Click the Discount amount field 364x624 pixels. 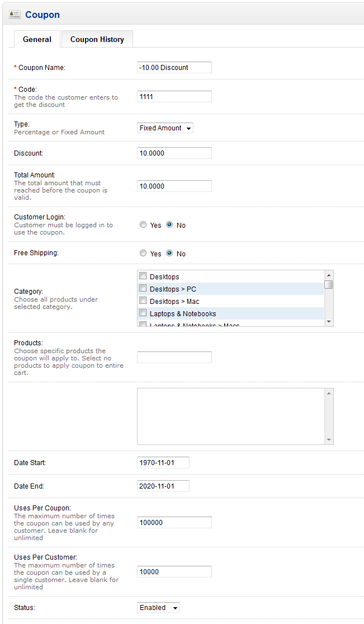pos(174,153)
